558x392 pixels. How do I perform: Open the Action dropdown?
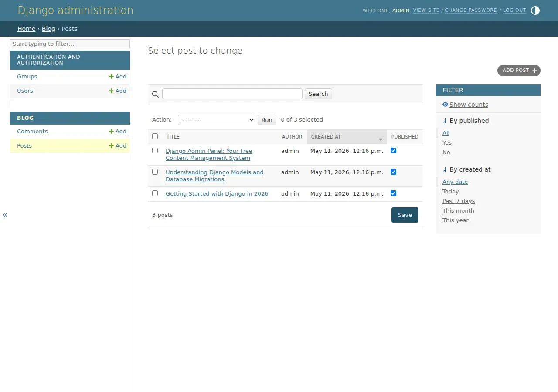tap(217, 120)
